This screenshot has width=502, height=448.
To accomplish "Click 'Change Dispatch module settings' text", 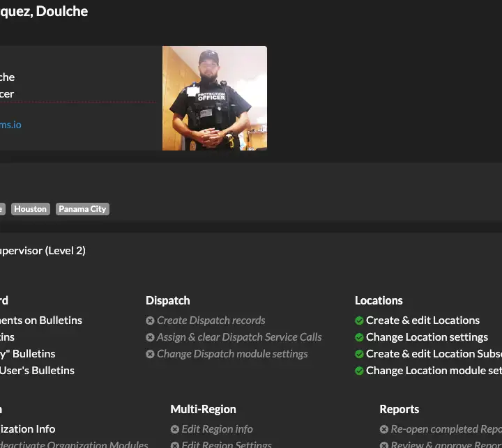I will point(232,354).
